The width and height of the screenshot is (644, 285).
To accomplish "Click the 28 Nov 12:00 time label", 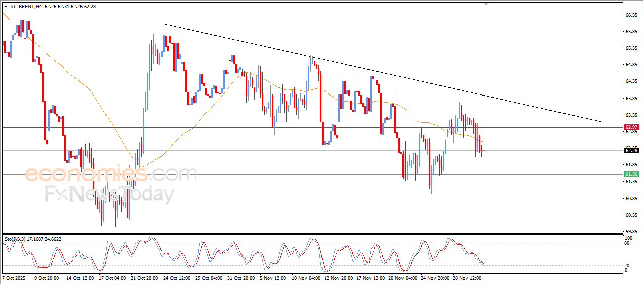I will pyautogui.click(x=468, y=277).
